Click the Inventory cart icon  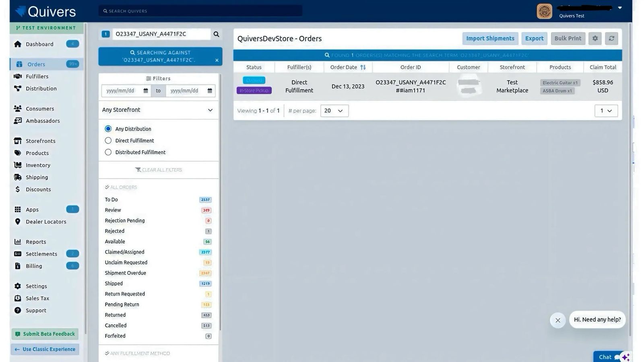click(x=18, y=165)
